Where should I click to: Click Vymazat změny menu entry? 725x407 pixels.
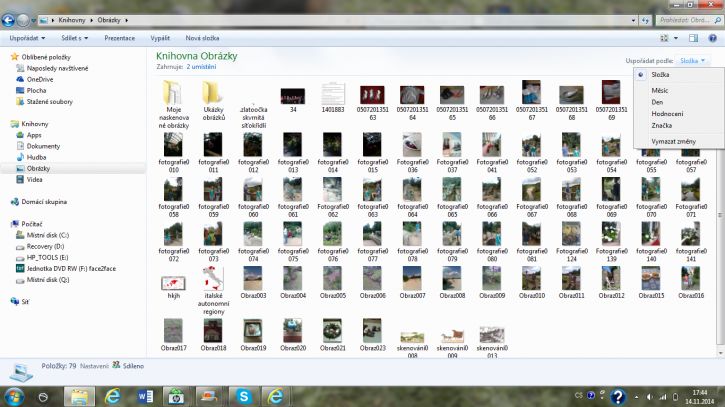[673, 142]
